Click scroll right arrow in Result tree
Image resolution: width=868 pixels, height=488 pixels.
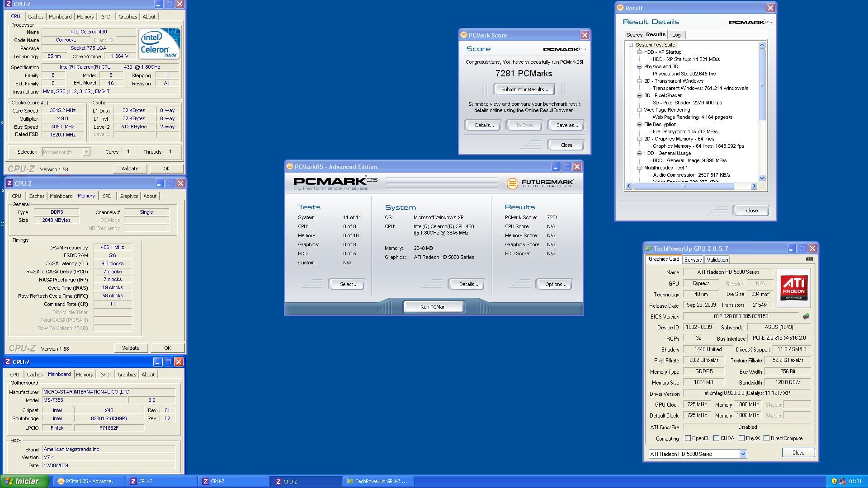click(x=754, y=186)
